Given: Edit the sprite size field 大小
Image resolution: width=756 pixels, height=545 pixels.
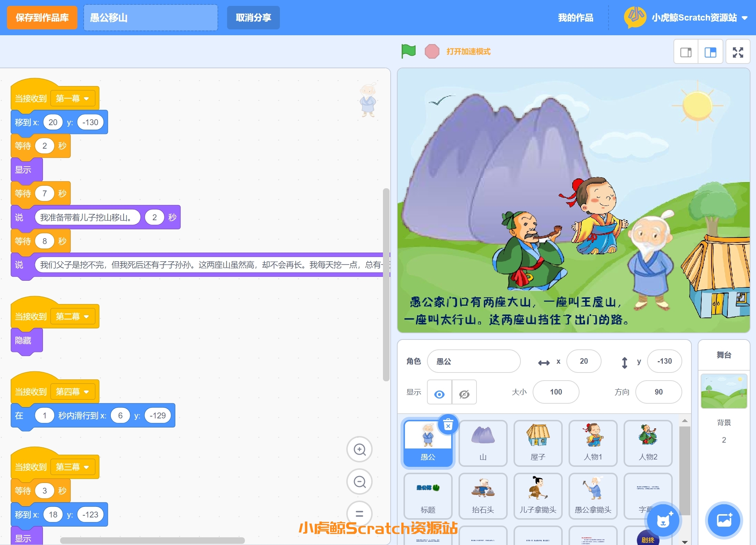Looking at the screenshot, I should (556, 392).
